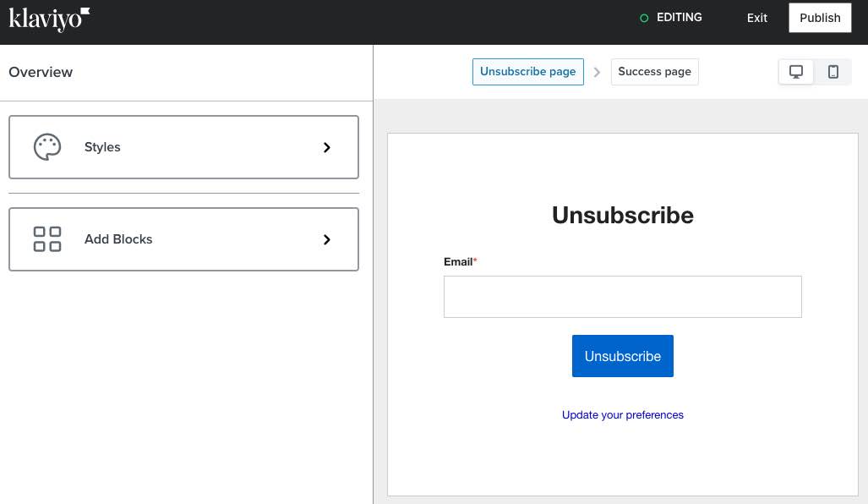Click the required asterisk next to Email
This screenshot has height=504, width=868.
tap(474, 261)
